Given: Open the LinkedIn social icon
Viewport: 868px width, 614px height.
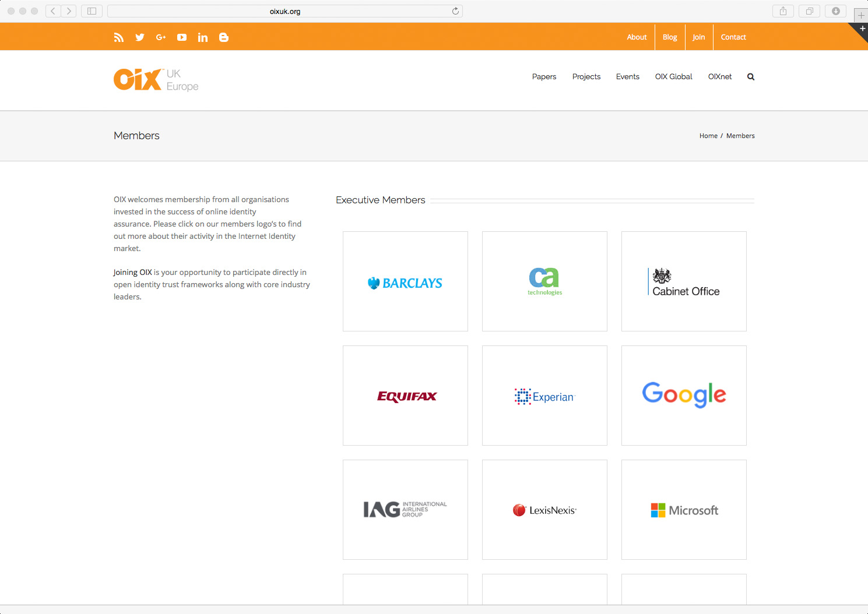Looking at the screenshot, I should click(x=203, y=37).
